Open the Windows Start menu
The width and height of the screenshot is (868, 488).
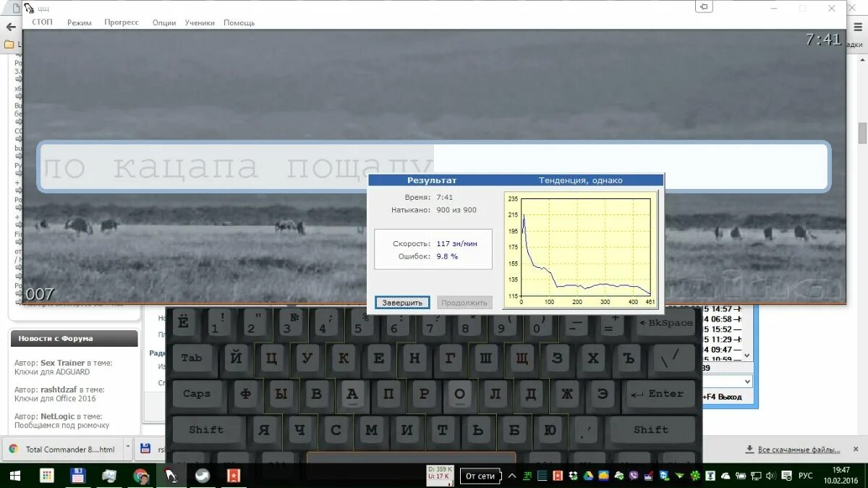[x=14, y=476]
